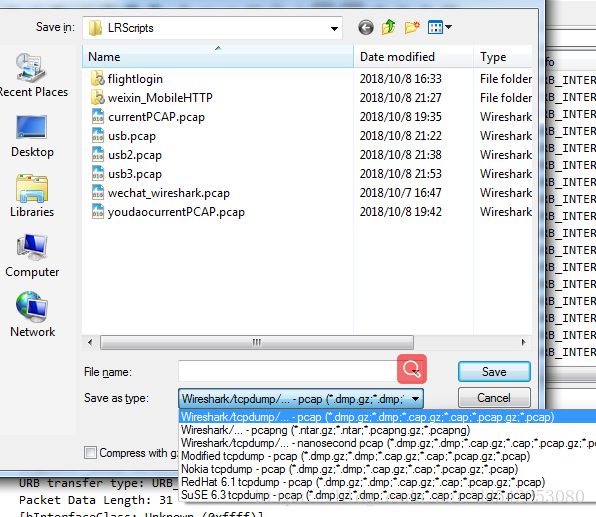Viewport: 596px width, 517px height.
Task: Go up one folder level
Action: [x=388, y=27]
